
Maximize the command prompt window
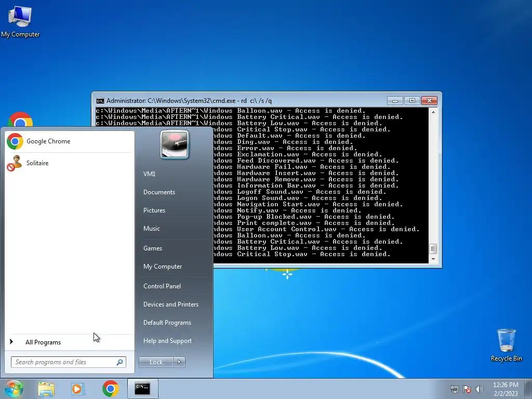412,101
